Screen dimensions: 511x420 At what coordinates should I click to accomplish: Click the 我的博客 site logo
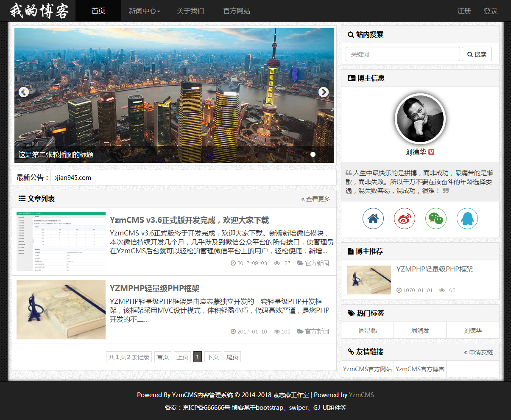pos(39,11)
